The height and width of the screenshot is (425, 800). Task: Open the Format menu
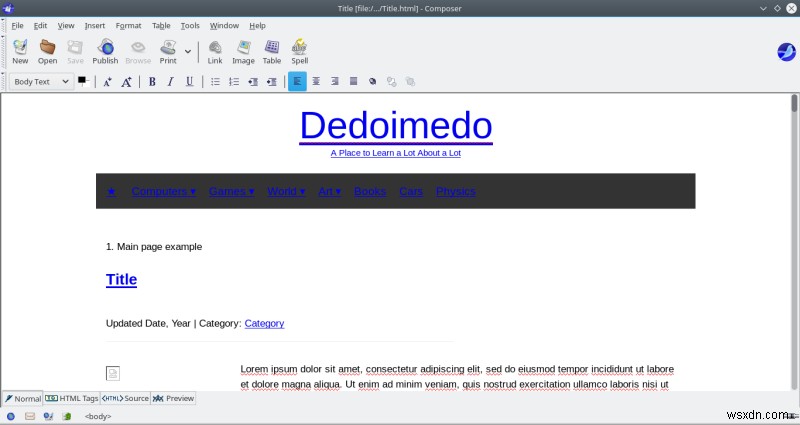click(x=128, y=25)
